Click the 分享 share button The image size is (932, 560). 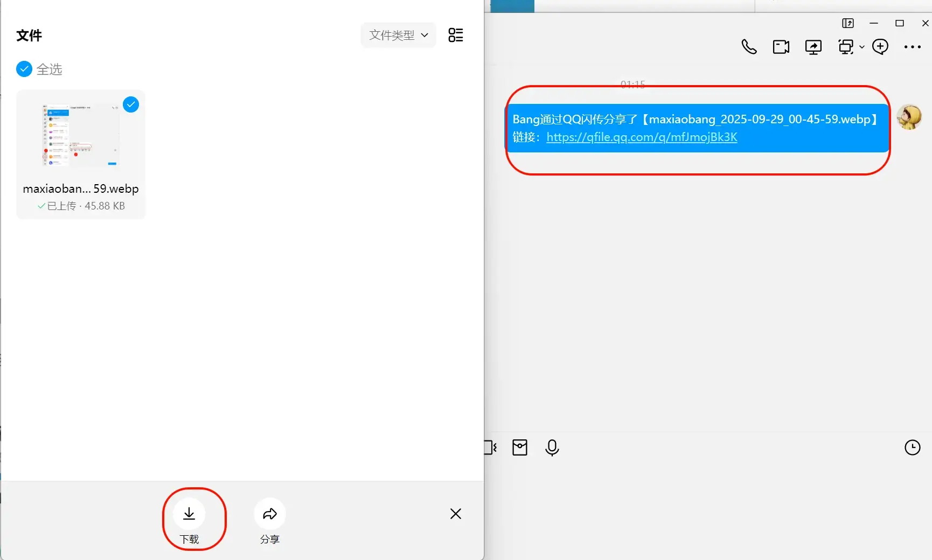click(269, 514)
